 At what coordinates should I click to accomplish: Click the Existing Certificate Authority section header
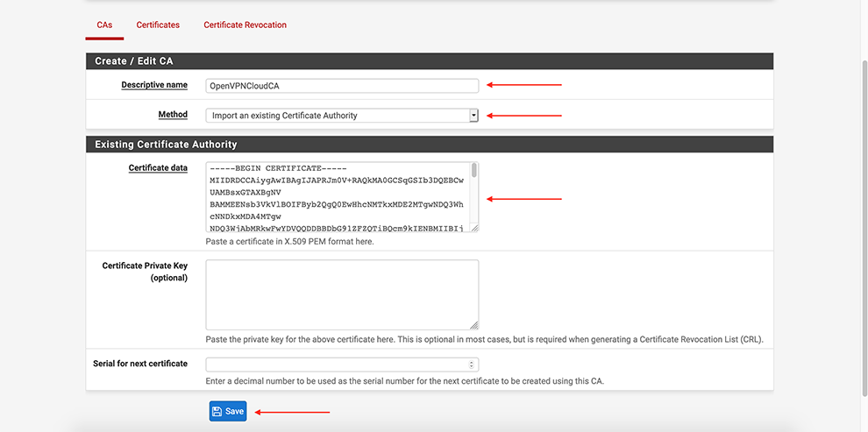pos(429,144)
